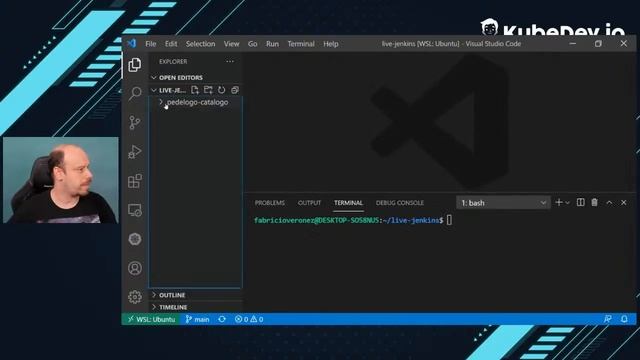The width and height of the screenshot is (640, 360).
Task: Minimize the VS Code window
Action: 573,43
